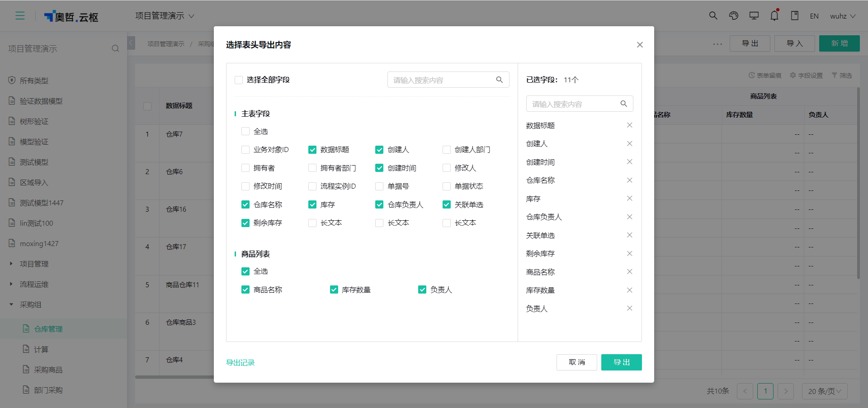The width and height of the screenshot is (868, 408).
Task: Open 字段设置 gear option
Action: tap(807, 76)
